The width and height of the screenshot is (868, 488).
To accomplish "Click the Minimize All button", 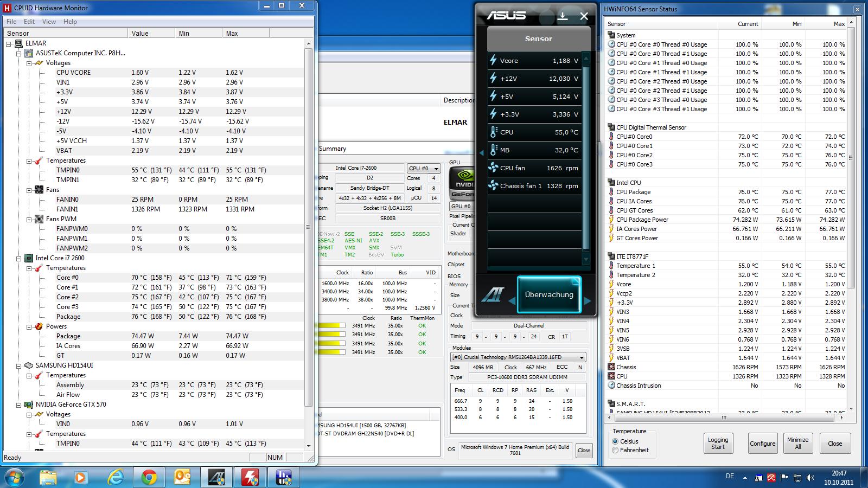I will [x=797, y=444].
